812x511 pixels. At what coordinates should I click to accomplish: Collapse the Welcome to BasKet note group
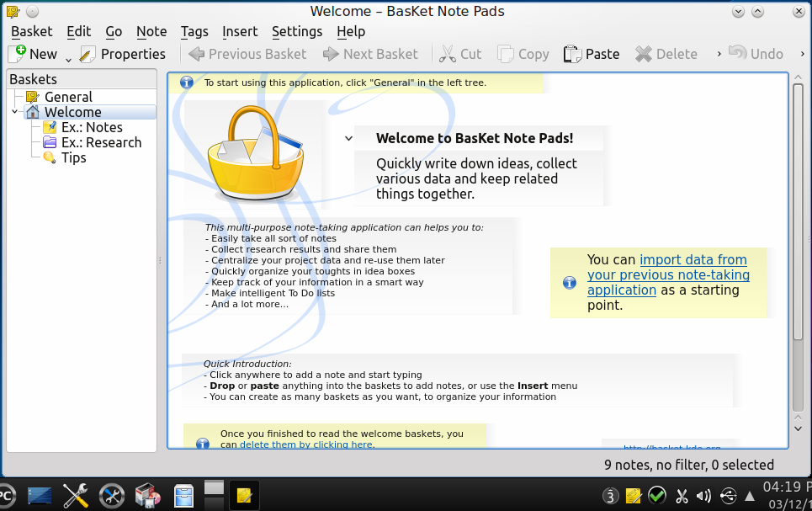click(x=348, y=138)
